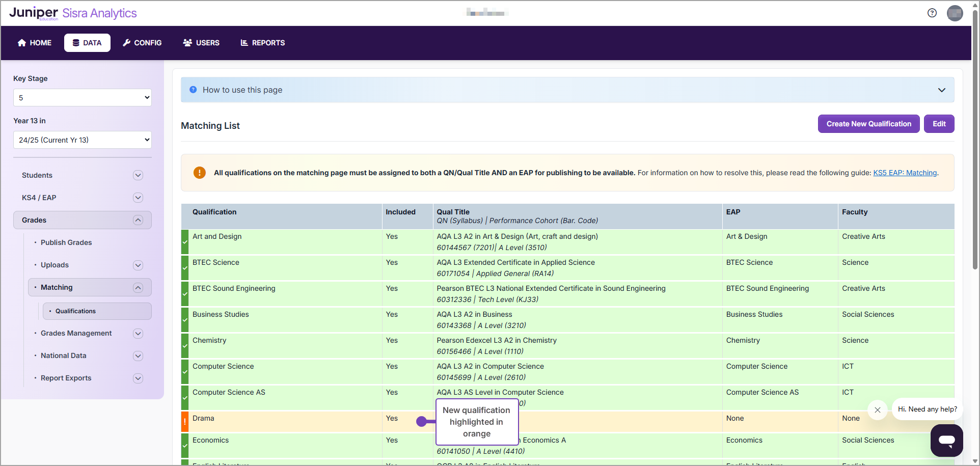Expand the Uploads submenu
980x466 pixels.
[138, 265]
